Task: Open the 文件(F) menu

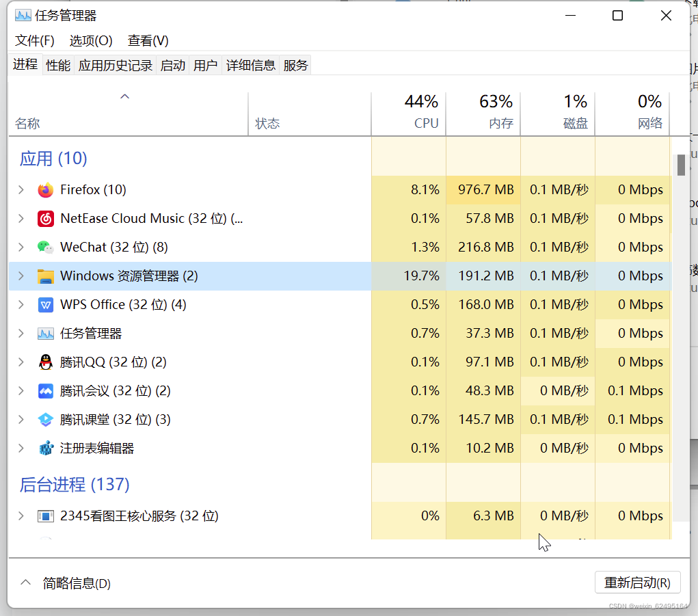Action: (x=35, y=41)
